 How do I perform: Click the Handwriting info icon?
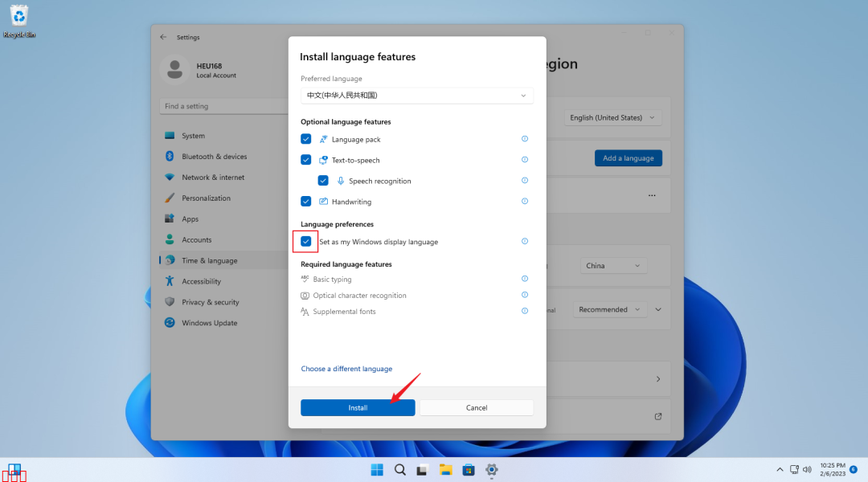pyautogui.click(x=524, y=201)
